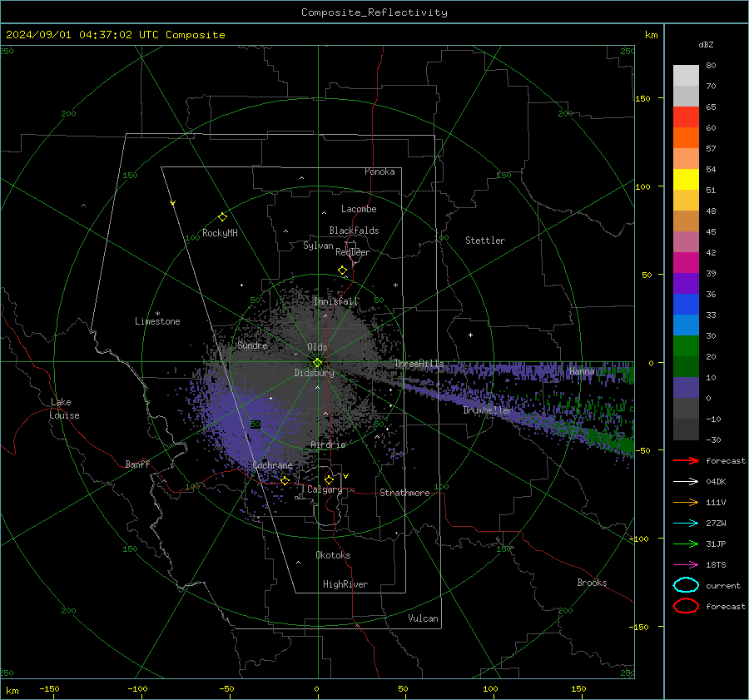Screen dimensions: 749x700
Task: Click the Didsbury town label
Action: tap(315, 373)
